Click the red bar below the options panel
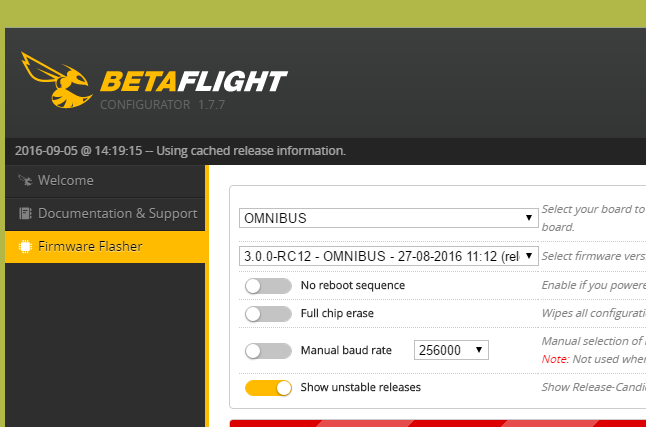The height and width of the screenshot is (427, 646). (x=437, y=423)
